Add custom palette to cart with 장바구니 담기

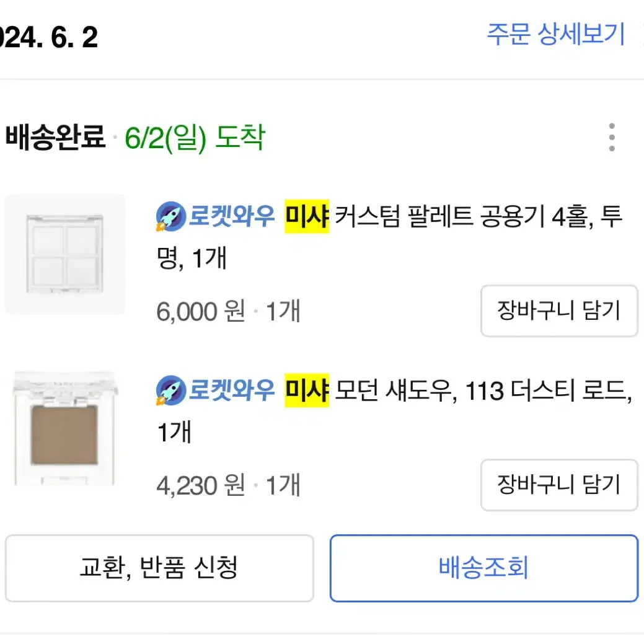click(559, 311)
